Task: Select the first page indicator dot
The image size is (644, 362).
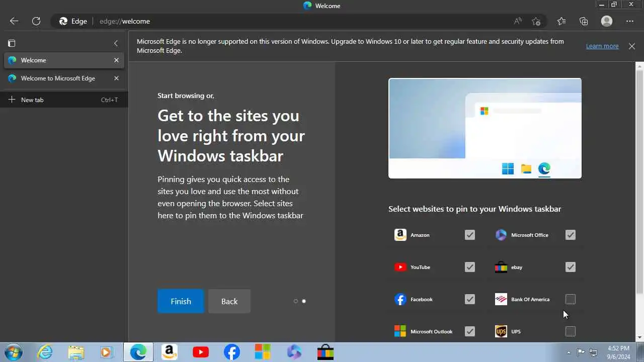Action: point(296,301)
